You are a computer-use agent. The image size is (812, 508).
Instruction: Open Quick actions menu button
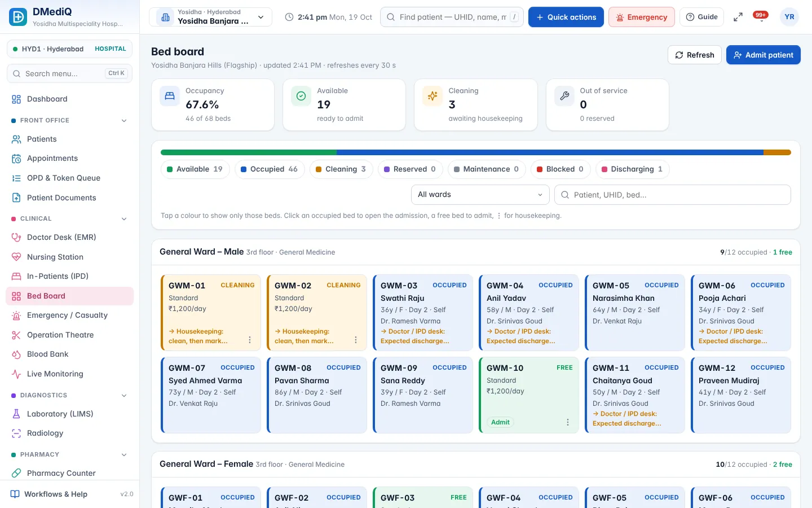[x=566, y=17]
